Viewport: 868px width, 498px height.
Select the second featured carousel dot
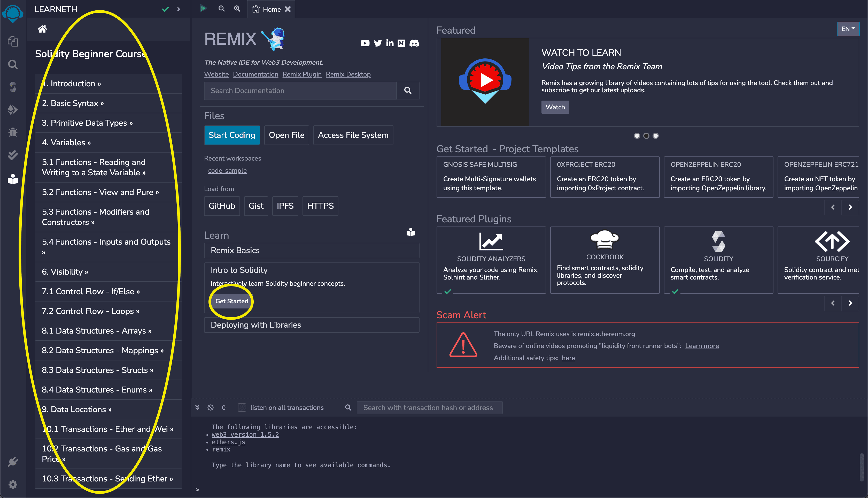click(646, 136)
